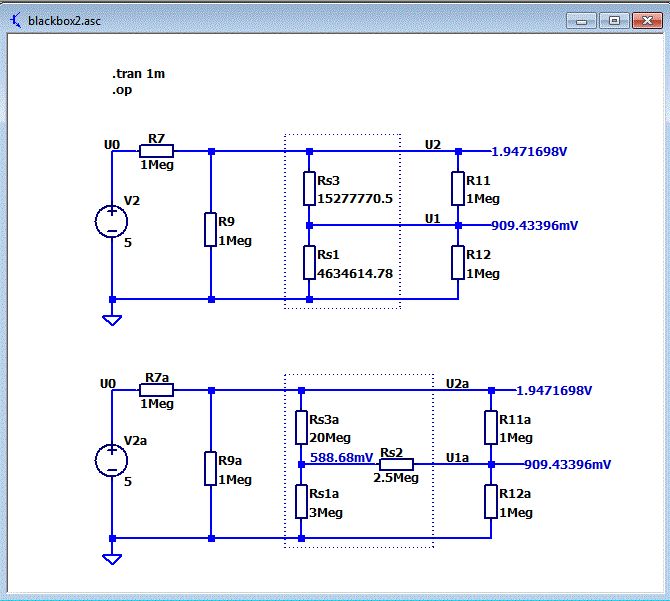Click the U0 label of the upper circuit

click(x=112, y=145)
